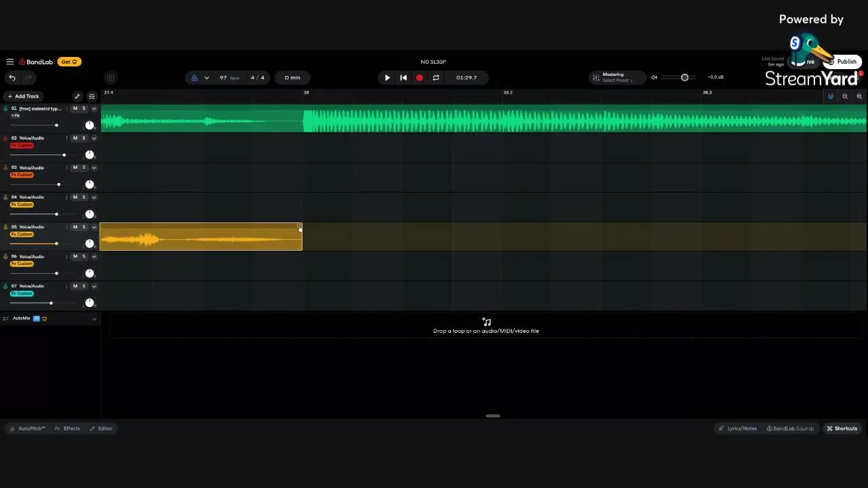Solo track 01
The height and width of the screenshot is (488, 868).
pyautogui.click(x=84, y=108)
